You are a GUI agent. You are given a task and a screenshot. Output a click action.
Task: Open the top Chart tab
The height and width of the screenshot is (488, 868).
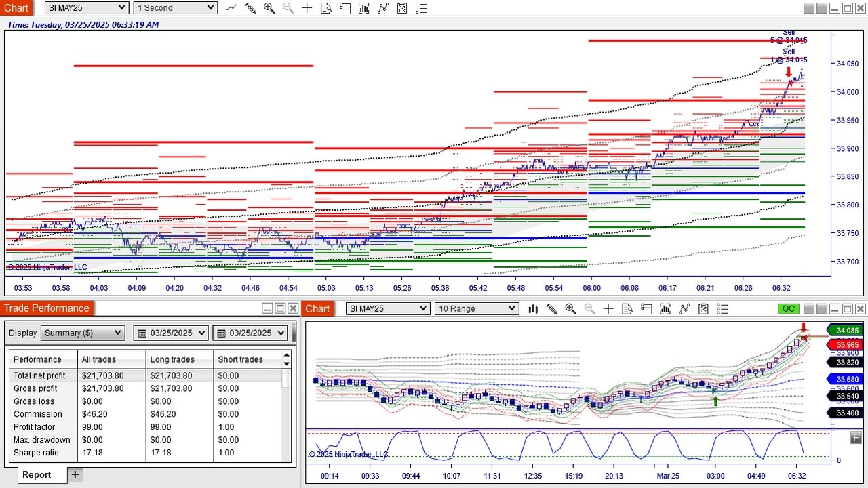[x=16, y=8]
